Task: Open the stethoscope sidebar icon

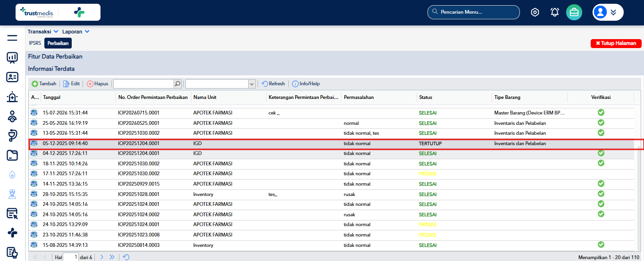Action: click(x=12, y=135)
